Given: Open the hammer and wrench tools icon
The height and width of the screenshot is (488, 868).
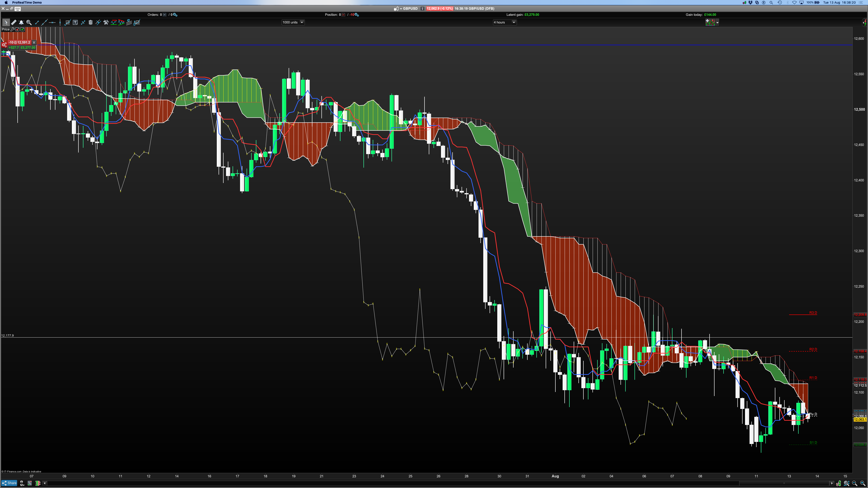Looking at the screenshot, I should pos(106,22).
